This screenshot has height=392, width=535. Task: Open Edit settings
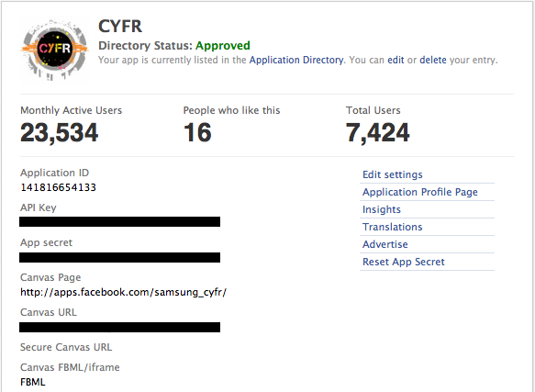point(393,174)
